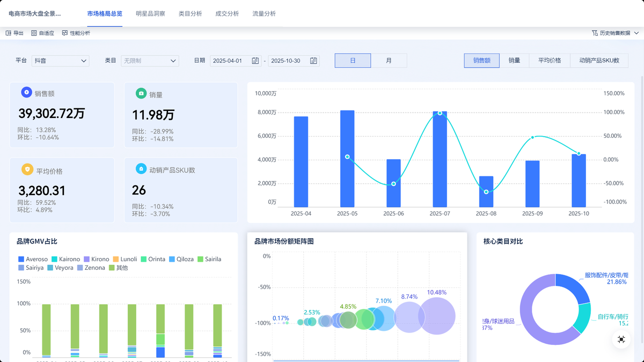Image resolution: width=644 pixels, height=362 pixels.
Task: Toggle the Sairiya legend item
Action: coord(31,268)
